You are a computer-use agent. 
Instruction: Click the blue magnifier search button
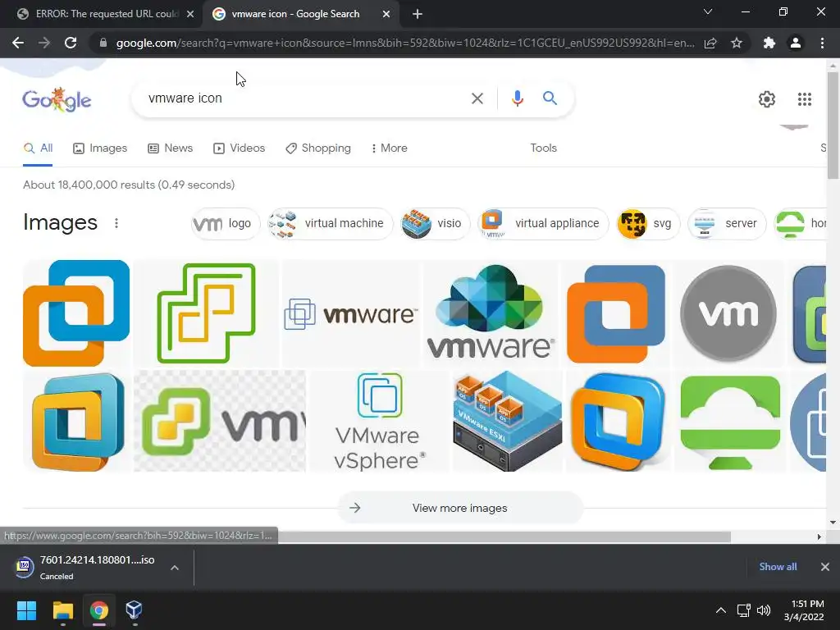[x=550, y=98]
